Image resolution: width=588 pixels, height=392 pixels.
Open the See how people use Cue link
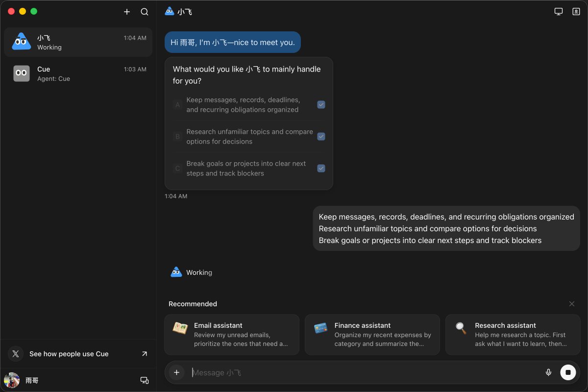click(78, 354)
